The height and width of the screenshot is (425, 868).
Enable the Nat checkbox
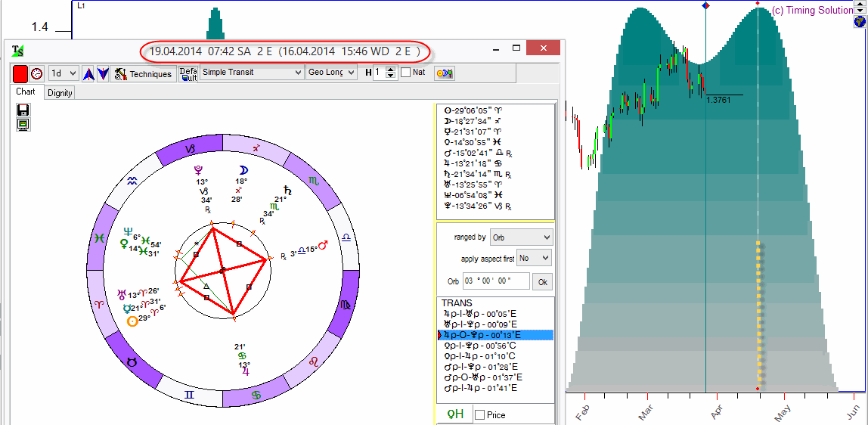[405, 73]
